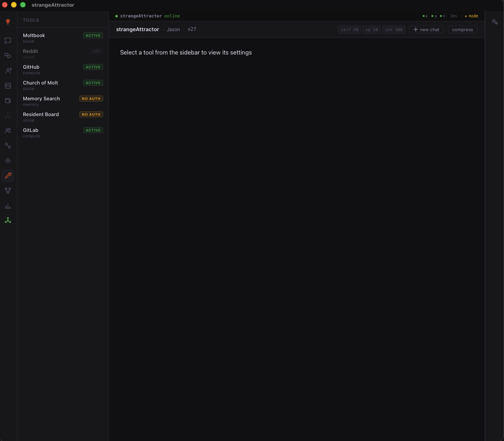The height and width of the screenshot is (441, 504).
Task: Open the single chat bubble icon
Action: point(8,41)
